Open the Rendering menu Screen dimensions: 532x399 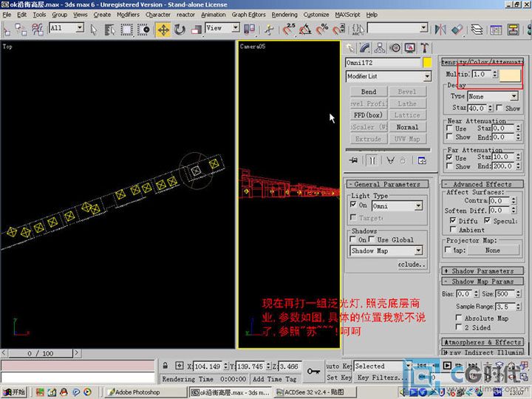click(x=284, y=15)
